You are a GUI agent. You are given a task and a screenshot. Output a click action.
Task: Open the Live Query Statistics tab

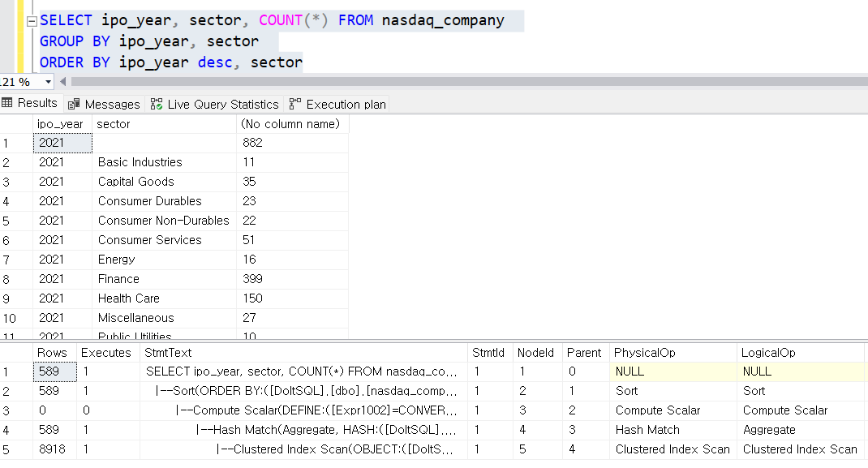215,104
